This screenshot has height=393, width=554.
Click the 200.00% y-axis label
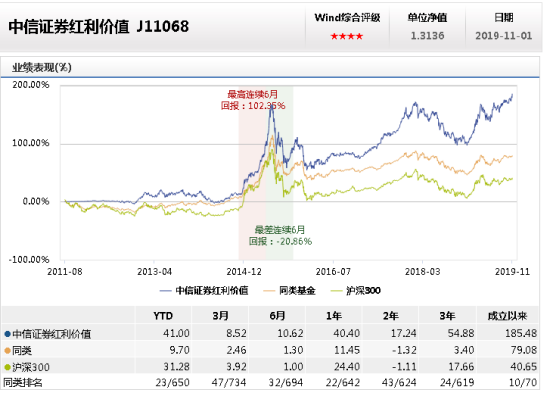click(31, 85)
